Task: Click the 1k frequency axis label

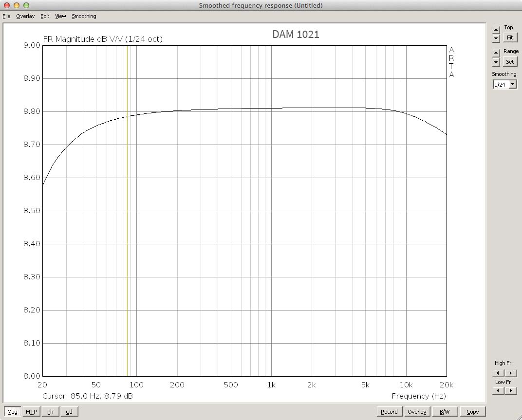Action: click(271, 385)
